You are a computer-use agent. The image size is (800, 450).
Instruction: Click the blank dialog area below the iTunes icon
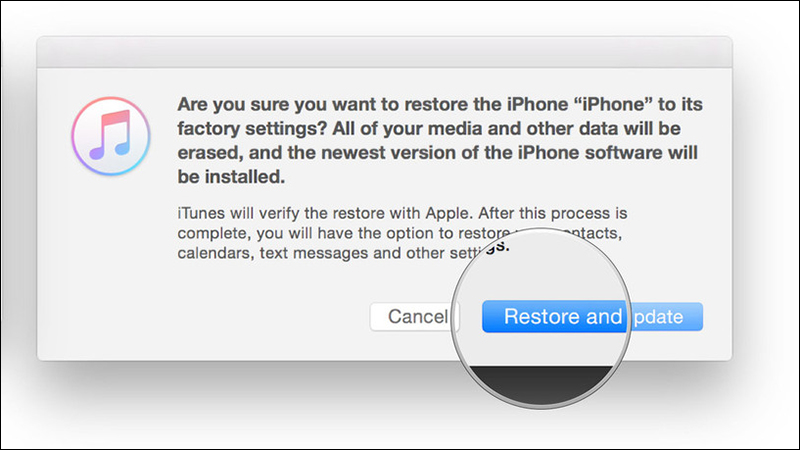point(111,265)
